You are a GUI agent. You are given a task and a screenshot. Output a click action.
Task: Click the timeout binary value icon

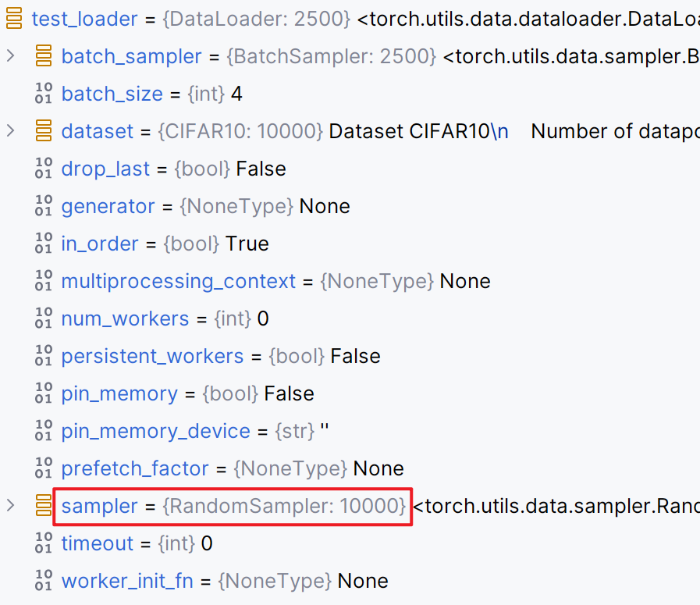pos(44,543)
